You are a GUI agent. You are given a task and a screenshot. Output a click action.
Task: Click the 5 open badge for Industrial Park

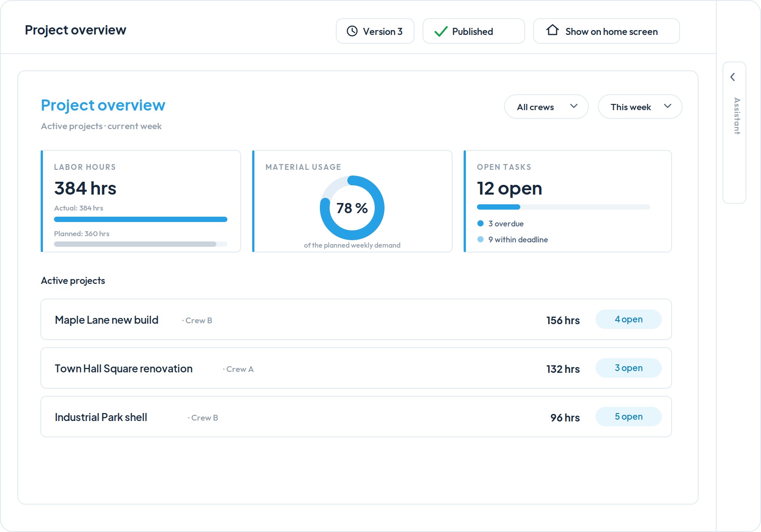click(x=629, y=417)
